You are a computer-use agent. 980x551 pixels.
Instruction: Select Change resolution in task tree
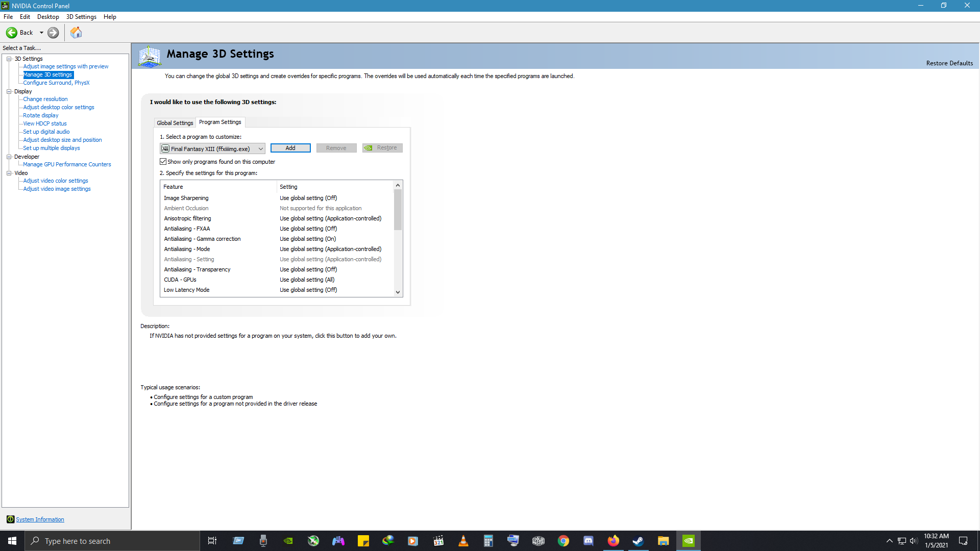tap(45, 99)
